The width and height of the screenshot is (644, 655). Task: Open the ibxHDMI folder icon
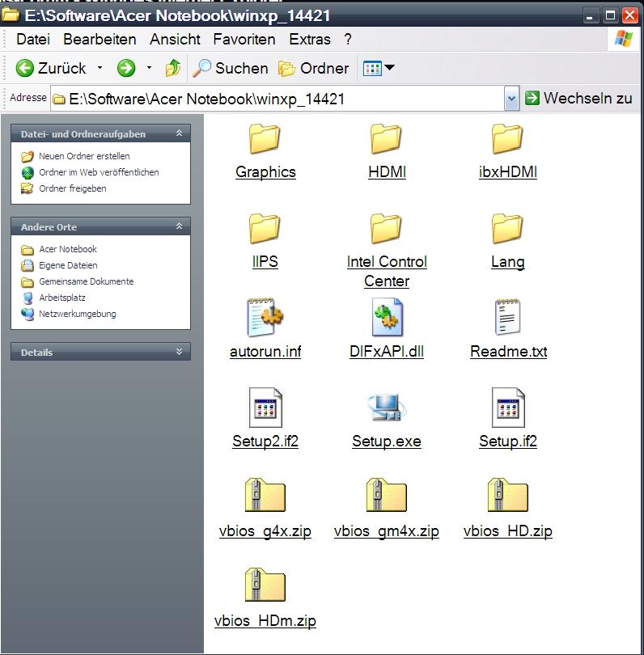[507, 139]
